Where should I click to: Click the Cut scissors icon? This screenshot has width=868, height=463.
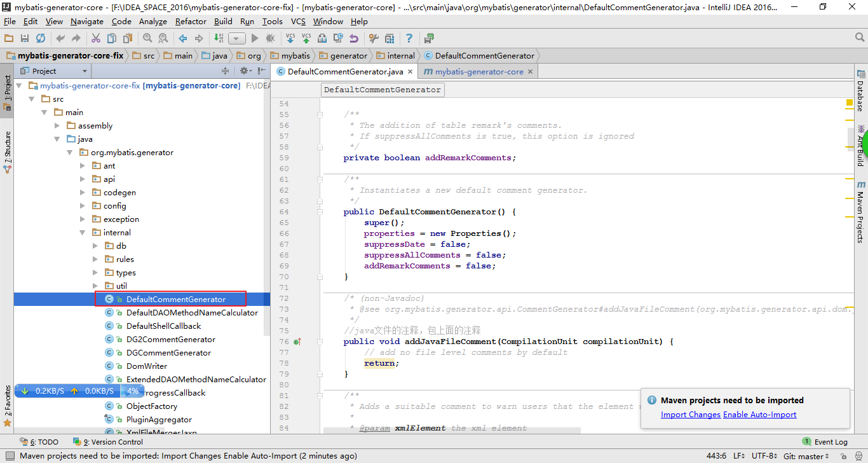[x=96, y=39]
